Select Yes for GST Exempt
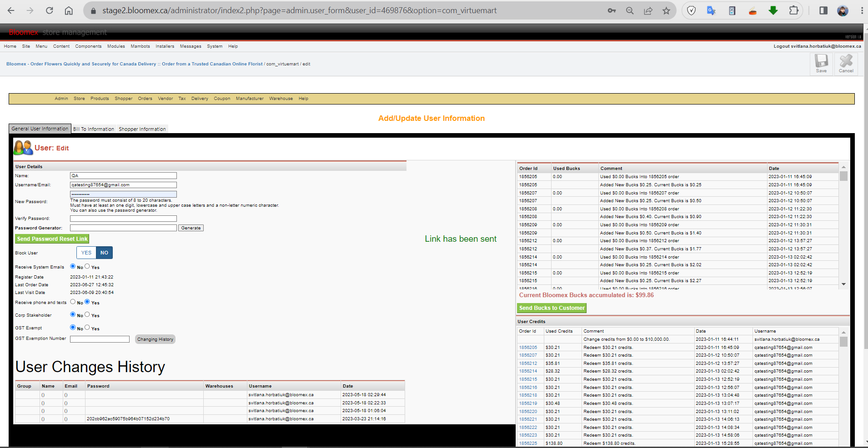 click(87, 327)
